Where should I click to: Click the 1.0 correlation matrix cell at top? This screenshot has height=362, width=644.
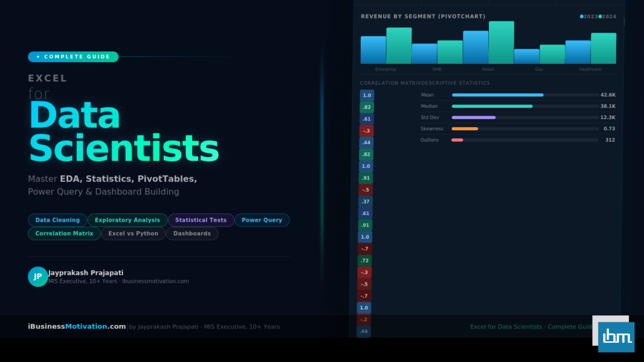(367, 96)
